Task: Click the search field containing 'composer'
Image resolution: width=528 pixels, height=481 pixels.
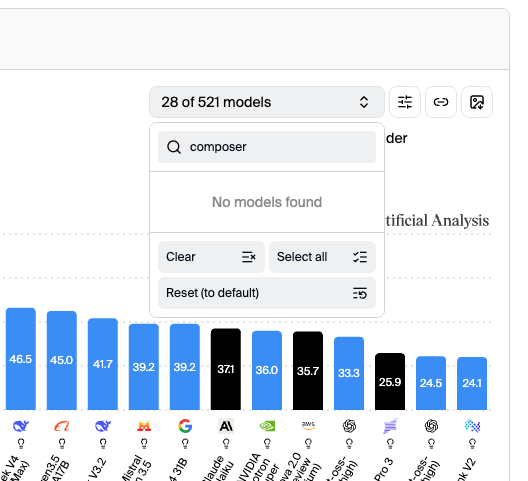Action: pos(267,147)
